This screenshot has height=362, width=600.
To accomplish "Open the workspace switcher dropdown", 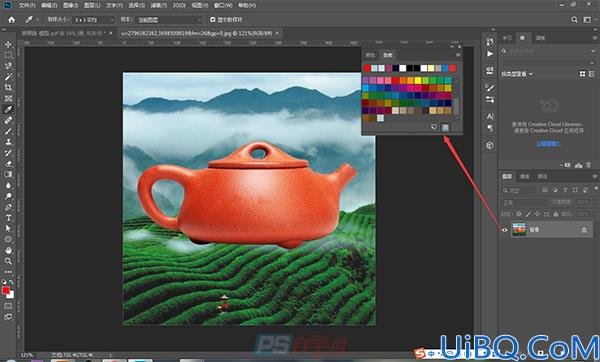I will tap(587, 20).
